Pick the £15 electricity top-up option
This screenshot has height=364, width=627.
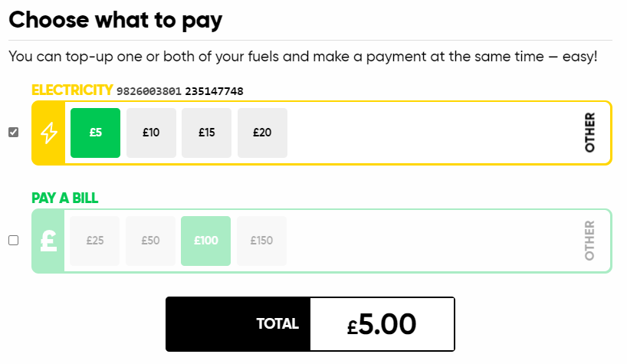(x=207, y=133)
